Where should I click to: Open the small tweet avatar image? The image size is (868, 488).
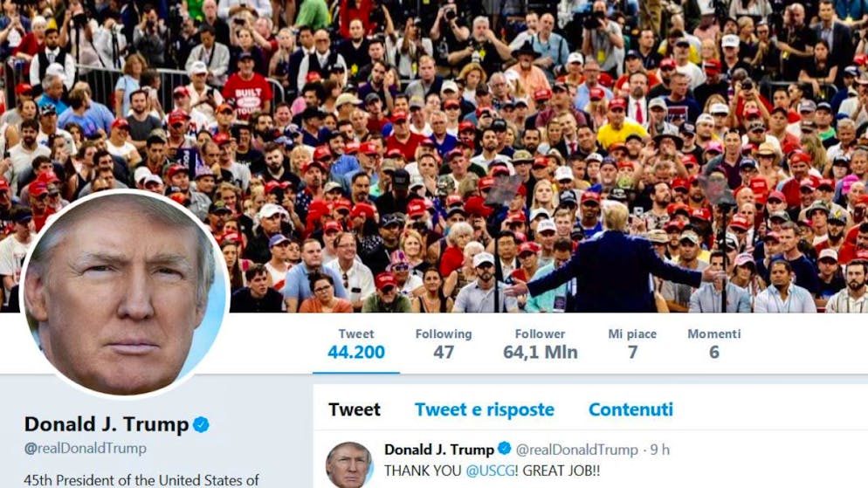coord(348,464)
